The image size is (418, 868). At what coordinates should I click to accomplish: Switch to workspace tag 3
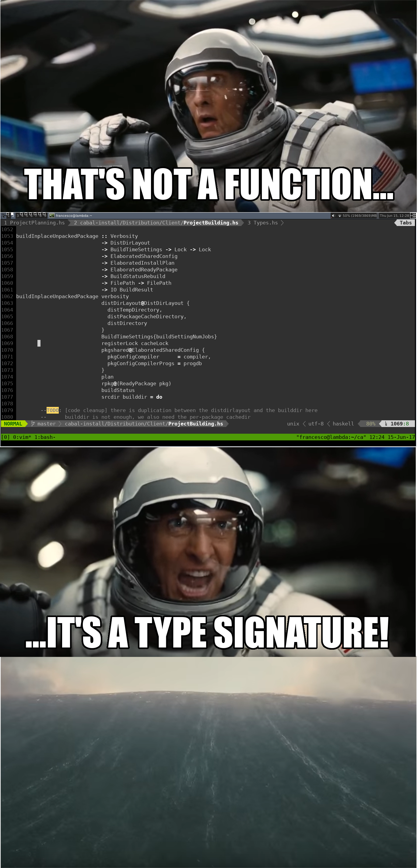(x=18, y=216)
